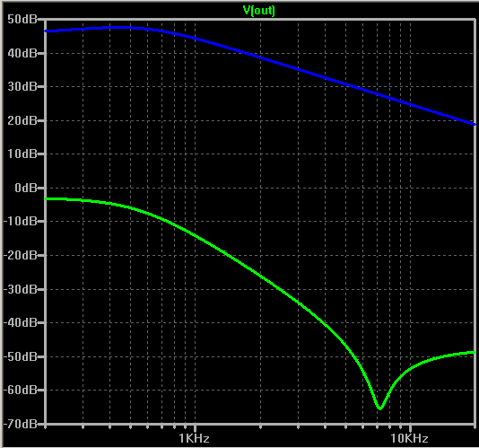This screenshot has height=448, width=479.
Task: Click the -20dB axis label
Action: click(x=20, y=255)
